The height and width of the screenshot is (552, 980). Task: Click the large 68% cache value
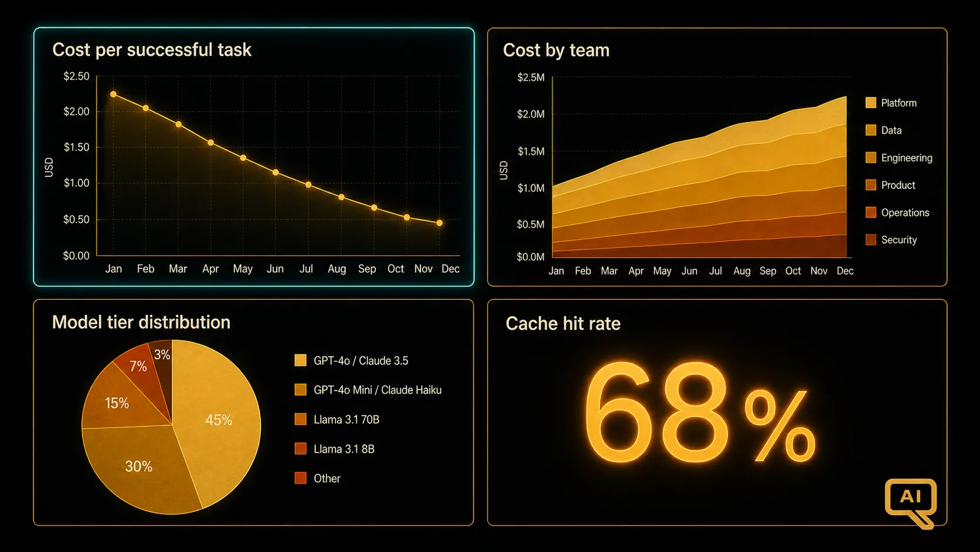[x=699, y=414]
